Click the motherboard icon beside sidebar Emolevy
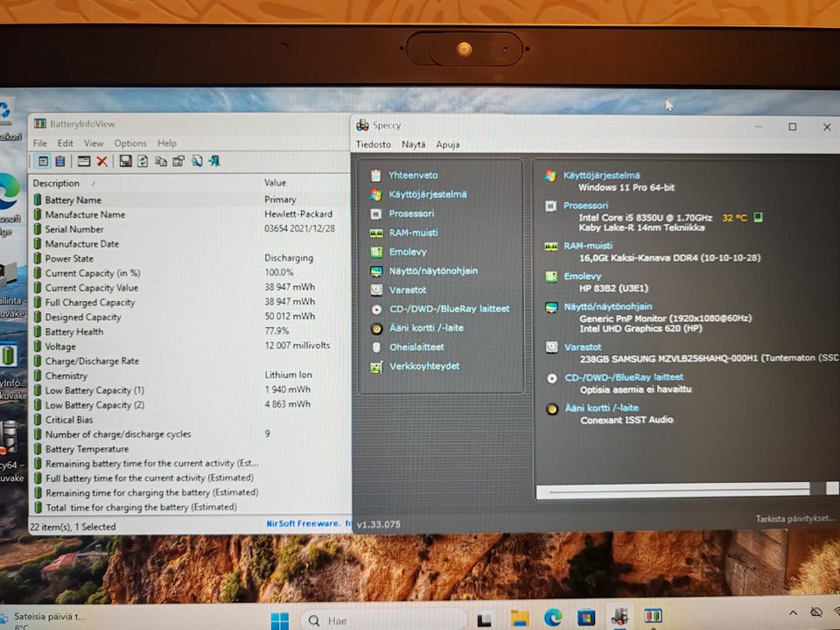Screen dimensions: 840x630 [x=376, y=252]
